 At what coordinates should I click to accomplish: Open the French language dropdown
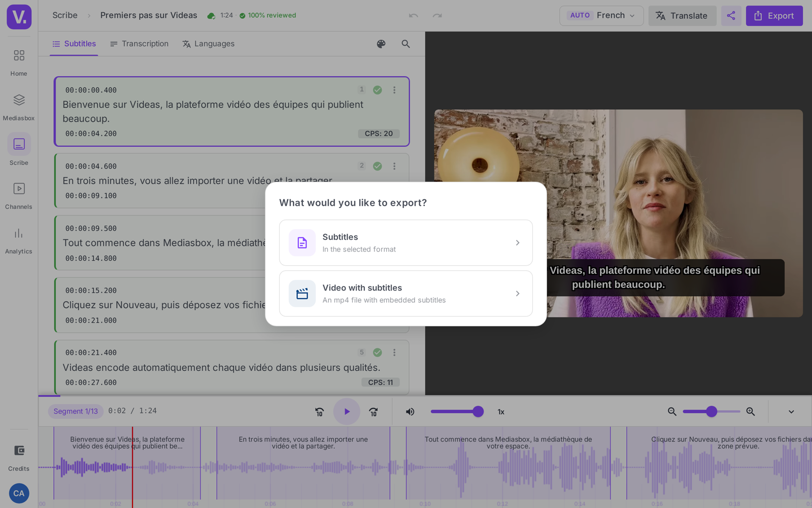[601, 16]
